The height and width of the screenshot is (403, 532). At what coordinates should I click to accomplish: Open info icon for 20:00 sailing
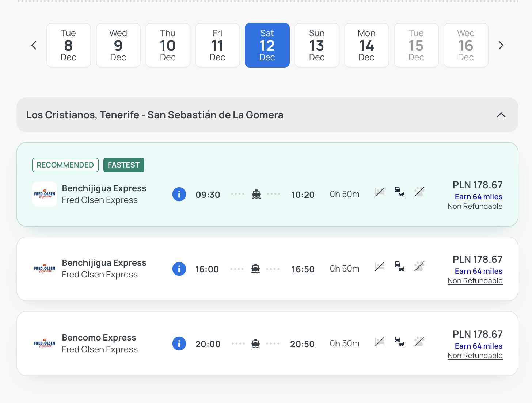(179, 343)
